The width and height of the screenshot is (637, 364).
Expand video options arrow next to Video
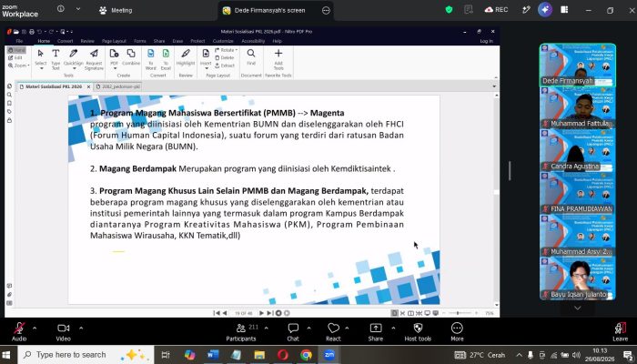click(81, 328)
